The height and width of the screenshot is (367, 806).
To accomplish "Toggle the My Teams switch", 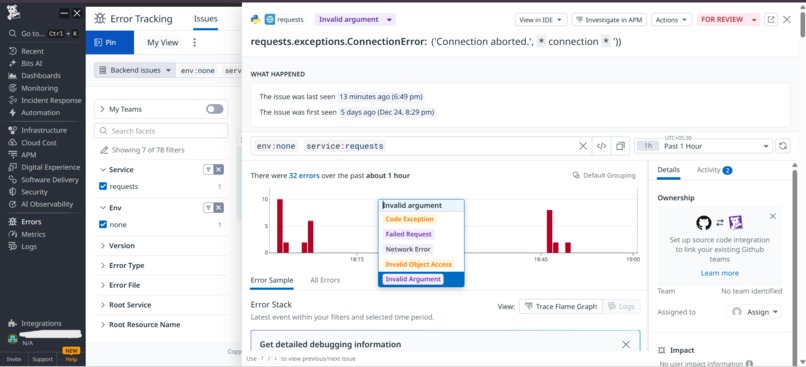I will [x=214, y=109].
